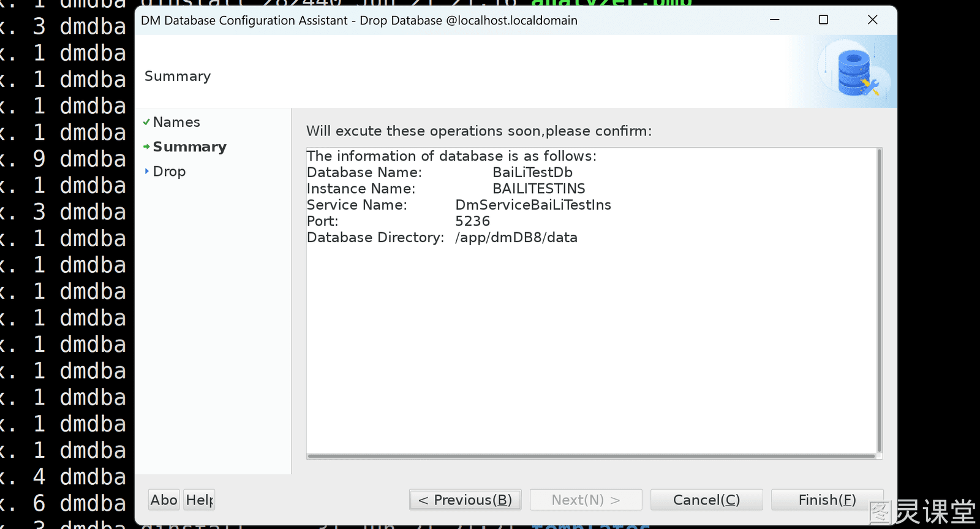This screenshot has height=529, width=980.
Task: Select the Summary step in sidebar
Action: tap(190, 147)
